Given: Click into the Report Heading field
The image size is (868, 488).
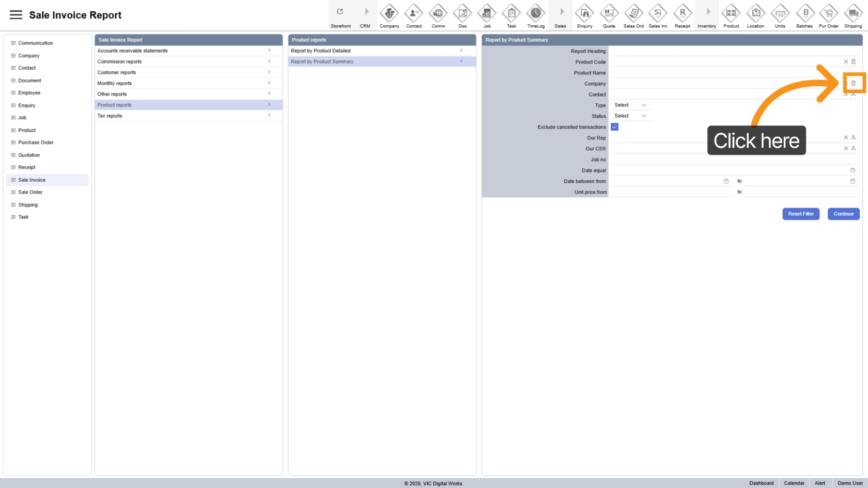Looking at the screenshot, I should click(734, 51).
